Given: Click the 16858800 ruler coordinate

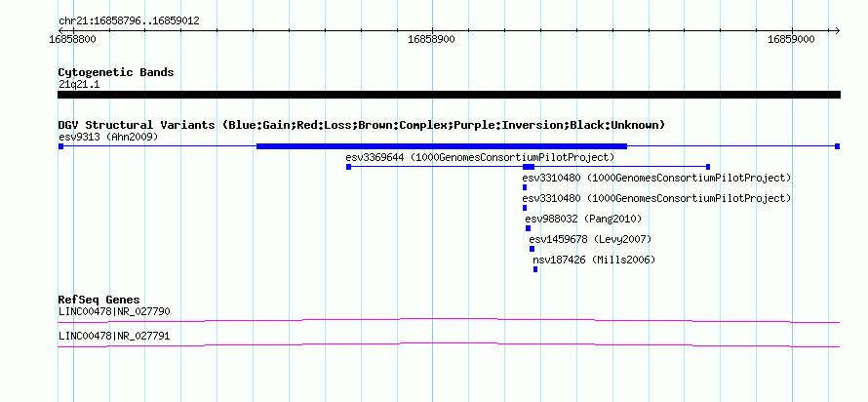Looking at the screenshot, I should (72, 39).
